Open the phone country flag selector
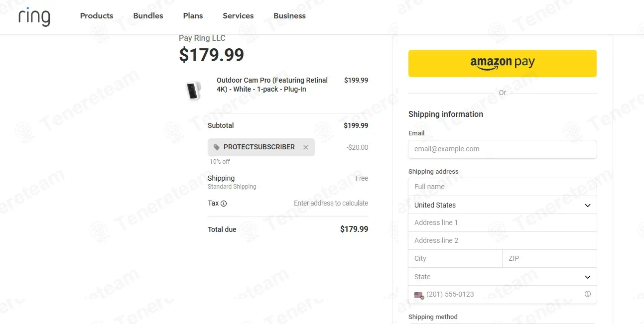This screenshot has height=324, width=644. (x=419, y=295)
